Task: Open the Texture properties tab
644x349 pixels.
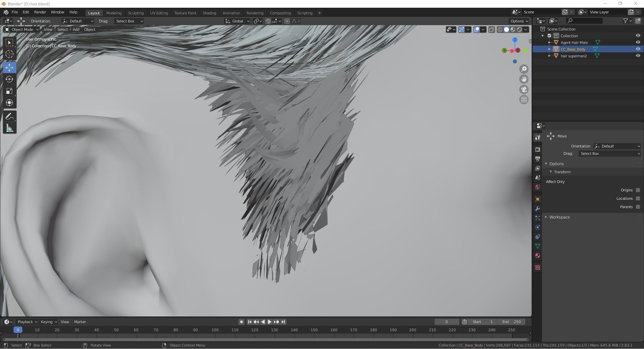Action: [538, 268]
